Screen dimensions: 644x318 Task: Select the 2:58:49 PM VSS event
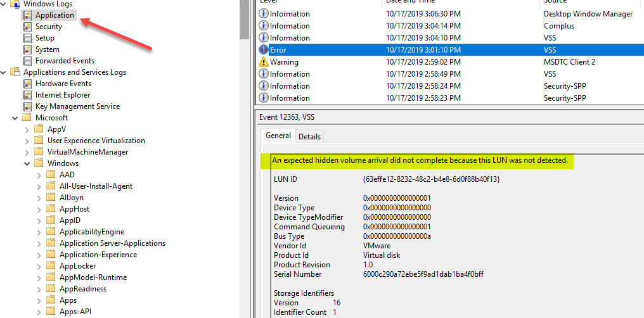pos(451,74)
